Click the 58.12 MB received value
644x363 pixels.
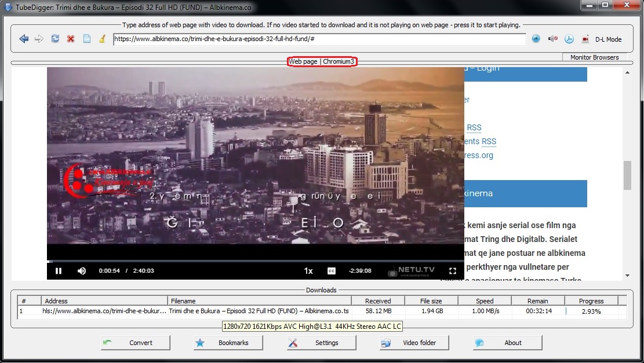[379, 311]
